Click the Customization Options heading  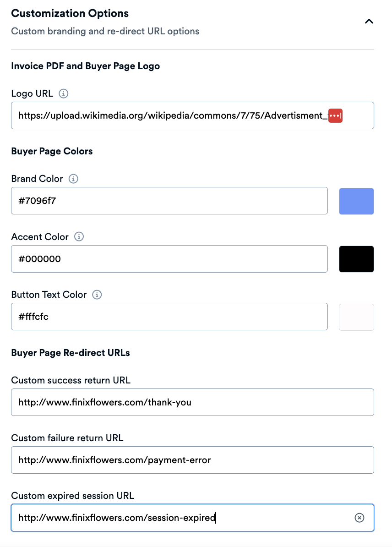[70, 13]
